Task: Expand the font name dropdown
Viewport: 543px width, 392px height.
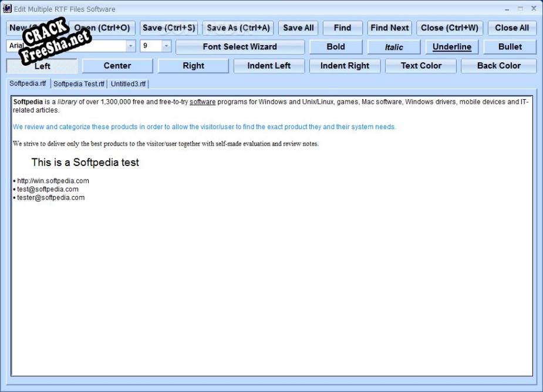Action: (130, 46)
